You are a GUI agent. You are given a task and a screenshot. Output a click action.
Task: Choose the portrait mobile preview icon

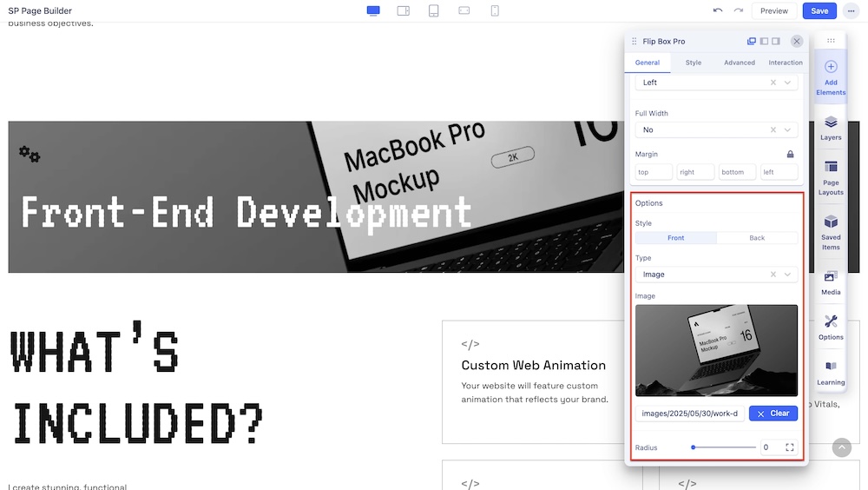[494, 10]
